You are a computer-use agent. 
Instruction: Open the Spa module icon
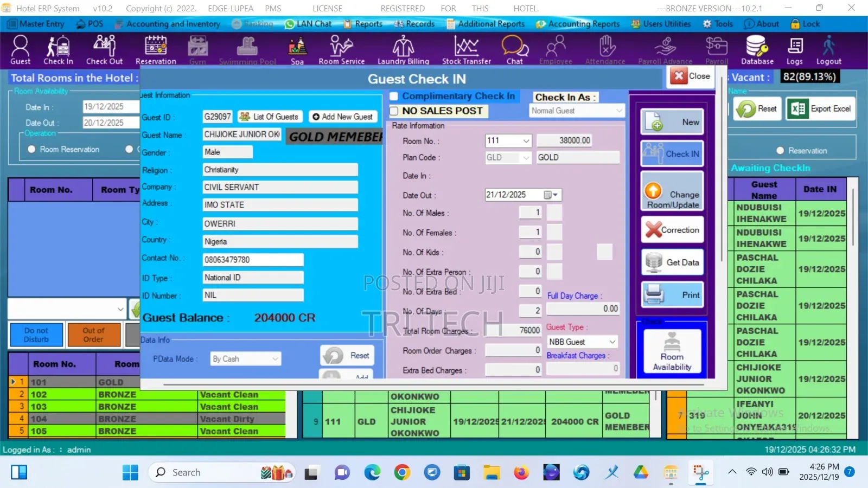click(x=297, y=50)
